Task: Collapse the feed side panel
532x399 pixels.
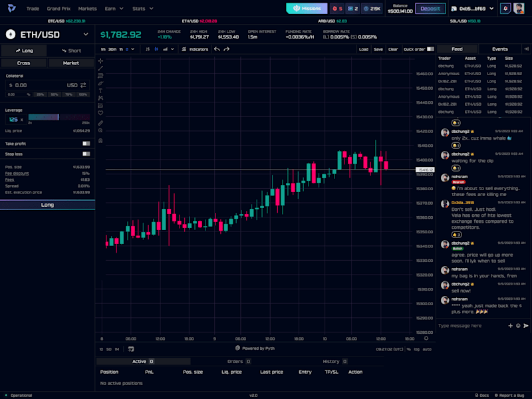Action: point(526,49)
